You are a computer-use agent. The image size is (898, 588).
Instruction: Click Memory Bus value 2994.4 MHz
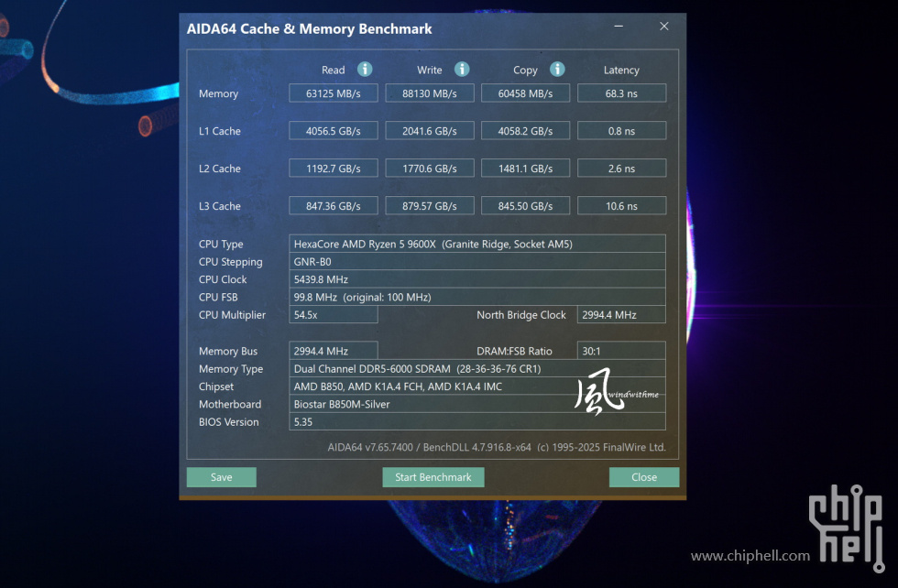pyautogui.click(x=334, y=351)
